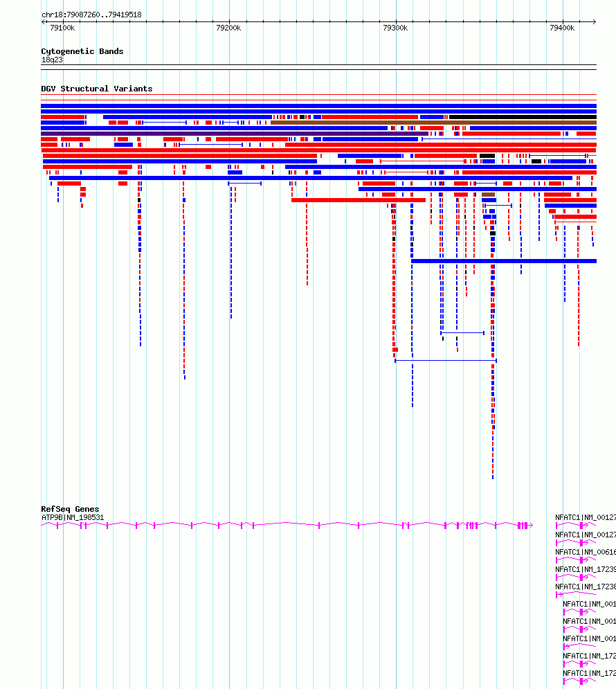Open the DGV Structural Variants track title
The height and width of the screenshot is (689, 616).
click(97, 89)
